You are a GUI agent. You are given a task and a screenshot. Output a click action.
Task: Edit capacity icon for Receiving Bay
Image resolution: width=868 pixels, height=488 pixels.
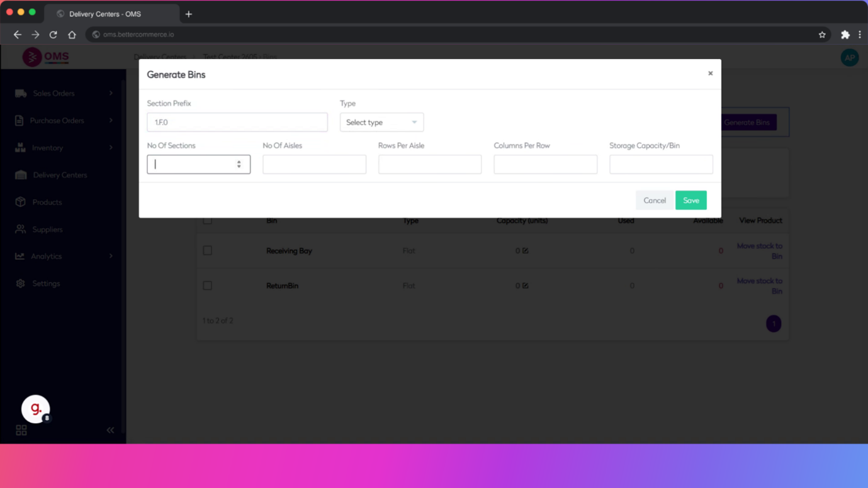pos(526,250)
